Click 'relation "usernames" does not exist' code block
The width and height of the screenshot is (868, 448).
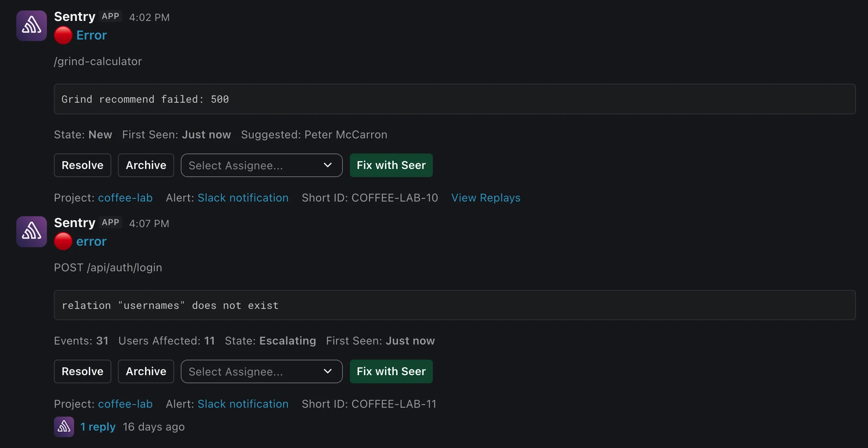[x=455, y=305]
